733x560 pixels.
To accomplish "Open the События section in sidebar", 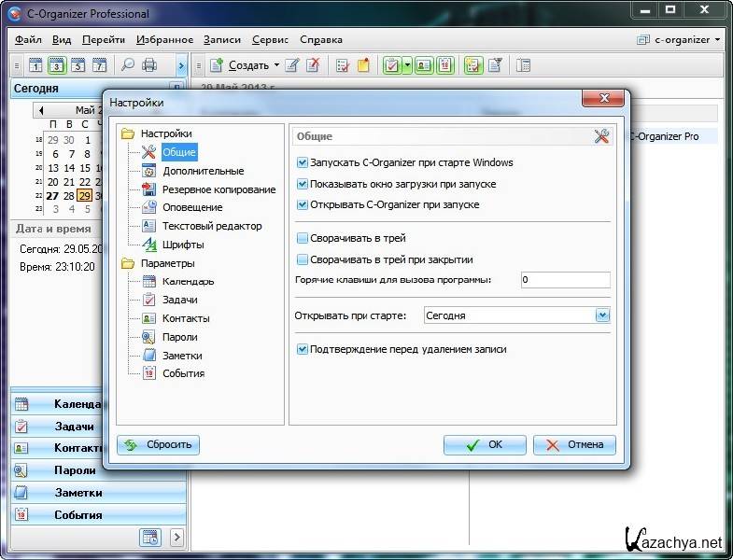I will coord(78,514).
